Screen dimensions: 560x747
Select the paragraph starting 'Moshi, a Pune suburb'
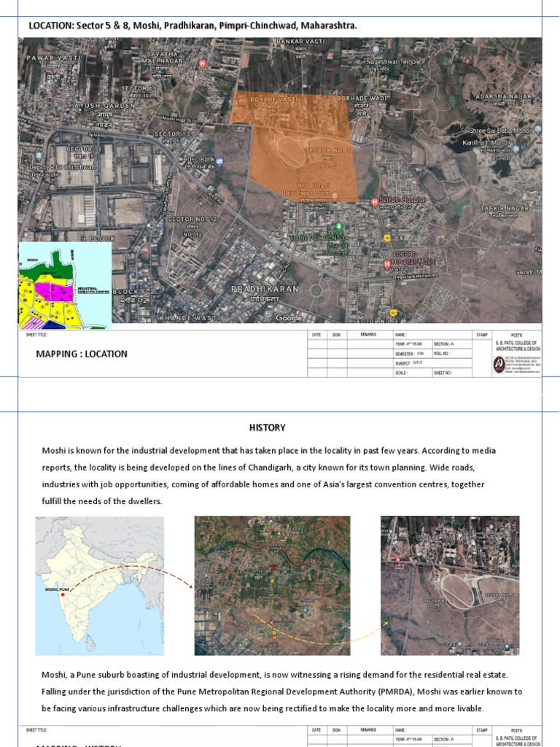pyautogui.click(x=281, y=692)
